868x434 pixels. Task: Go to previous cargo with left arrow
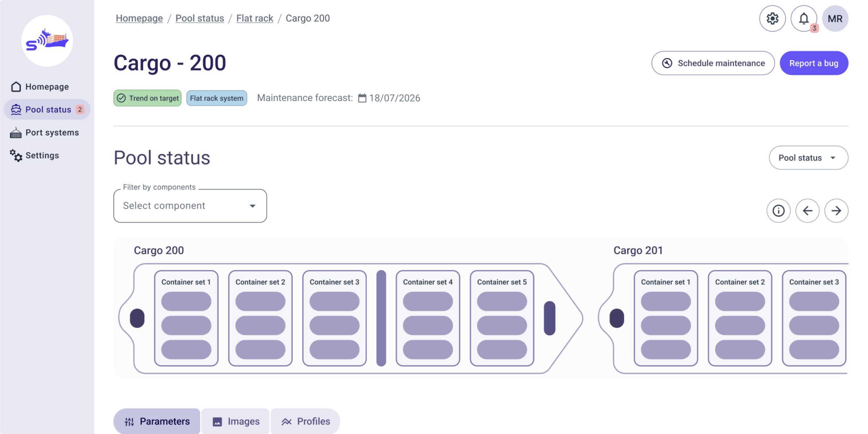point(807,210)
